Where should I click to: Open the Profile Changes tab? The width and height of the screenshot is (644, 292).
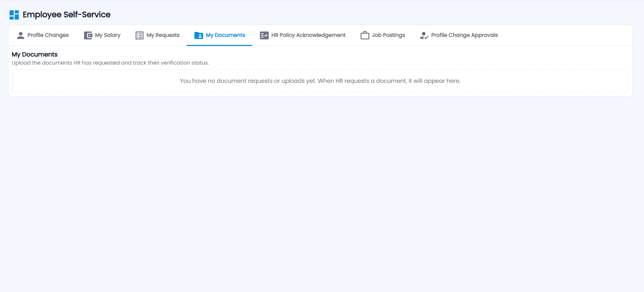click(x=43, y=35)
